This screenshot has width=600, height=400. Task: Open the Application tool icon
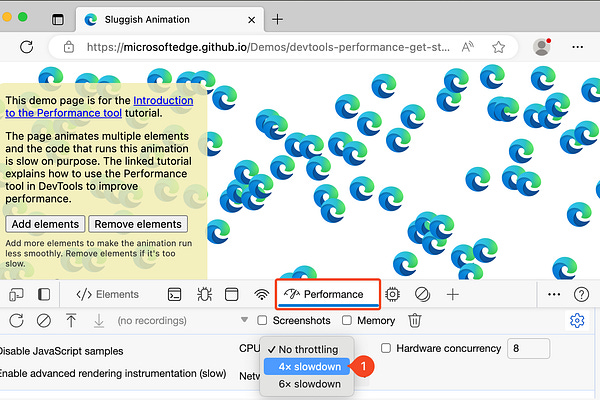tap(232, 294)
